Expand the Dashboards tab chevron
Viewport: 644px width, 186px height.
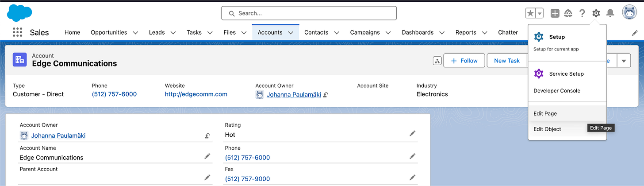coord(442,33)
